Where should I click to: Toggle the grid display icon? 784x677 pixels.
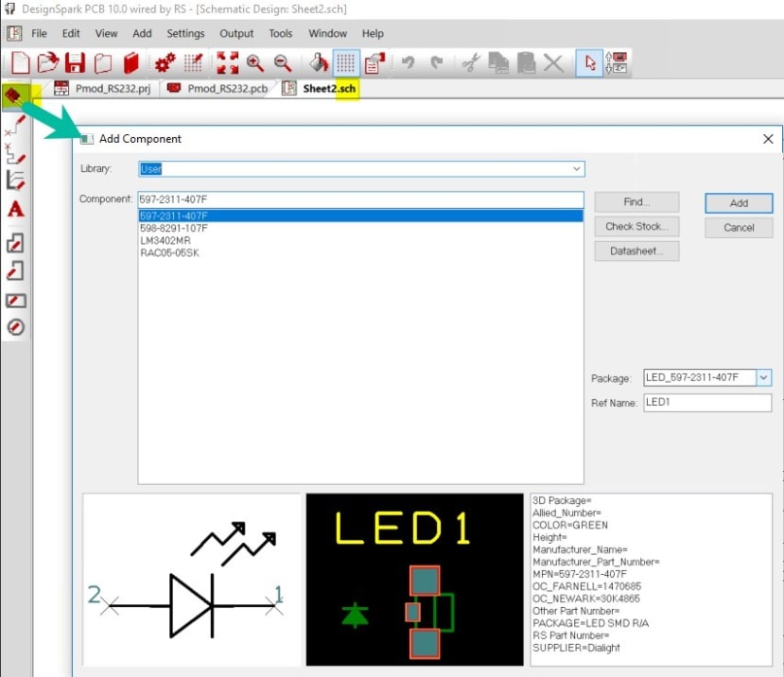point(348,63)
